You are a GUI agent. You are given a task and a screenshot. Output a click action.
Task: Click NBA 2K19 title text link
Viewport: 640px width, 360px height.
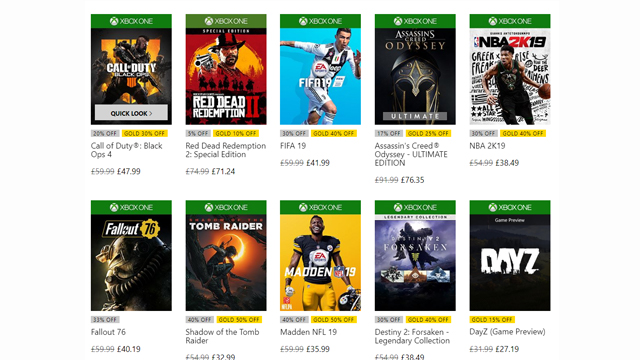pyautogui.click(x=487, y=146)
